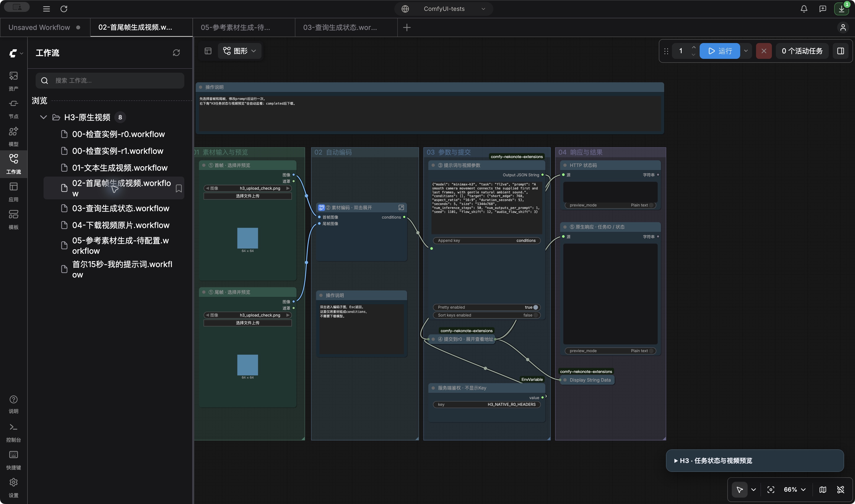Screen dimensions: 855x504
Task: Open the ComfyUI-tests workspace dropdown
Action: pos(444,9)
